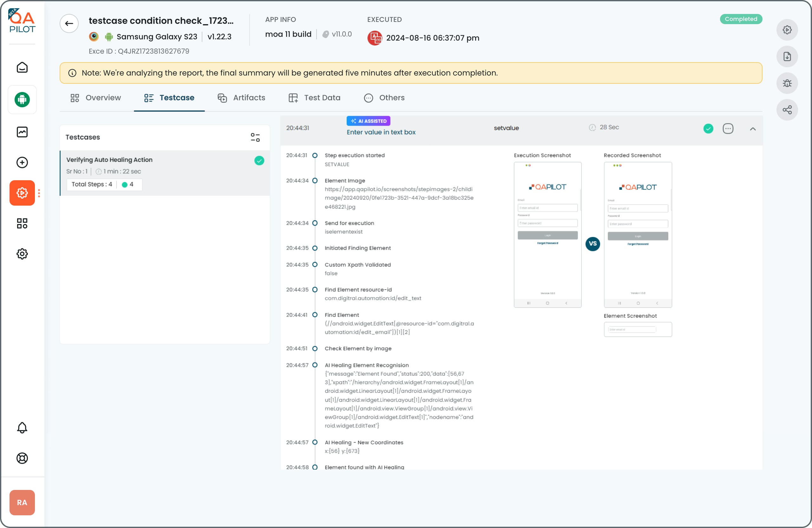Open the home icon in sidebar

22,68
